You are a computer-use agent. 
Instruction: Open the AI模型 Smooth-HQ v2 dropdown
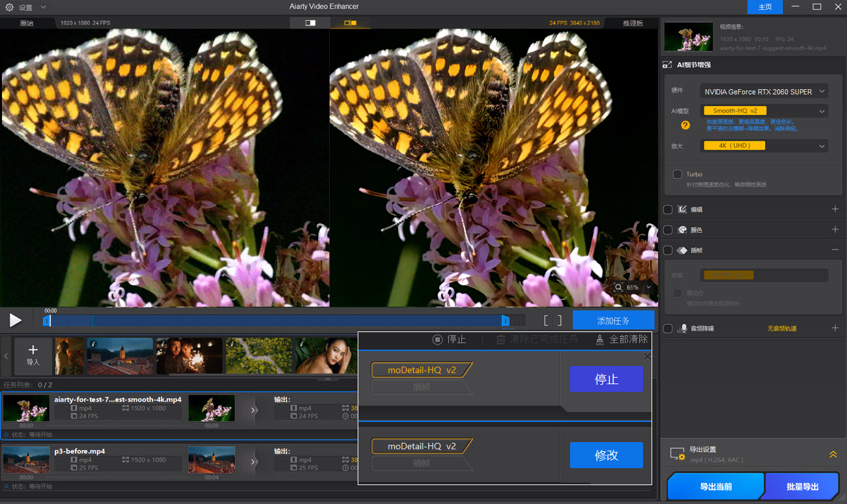point(764,111)
